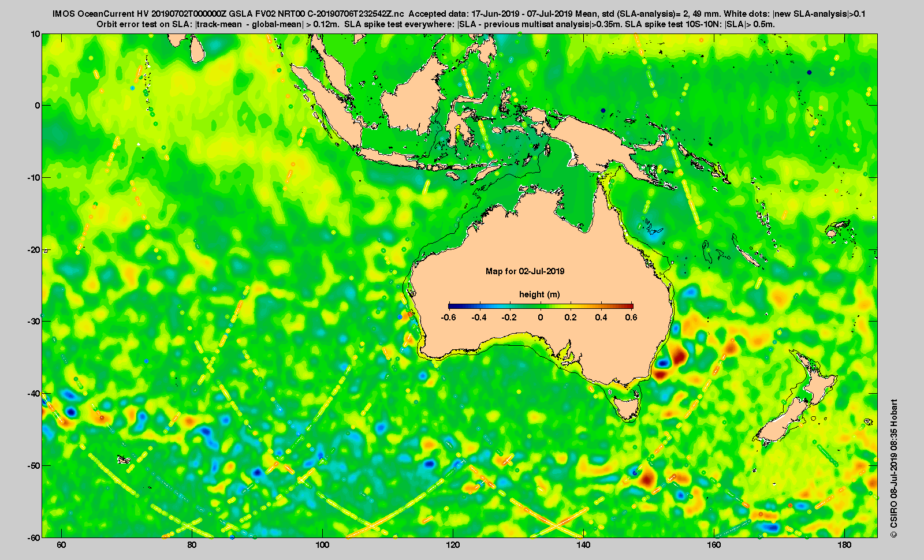Image resolution: width=924 pixels, height=560 pixels.
Task: Click the latitude axis label -40
Action: click(x=33, y=394)
